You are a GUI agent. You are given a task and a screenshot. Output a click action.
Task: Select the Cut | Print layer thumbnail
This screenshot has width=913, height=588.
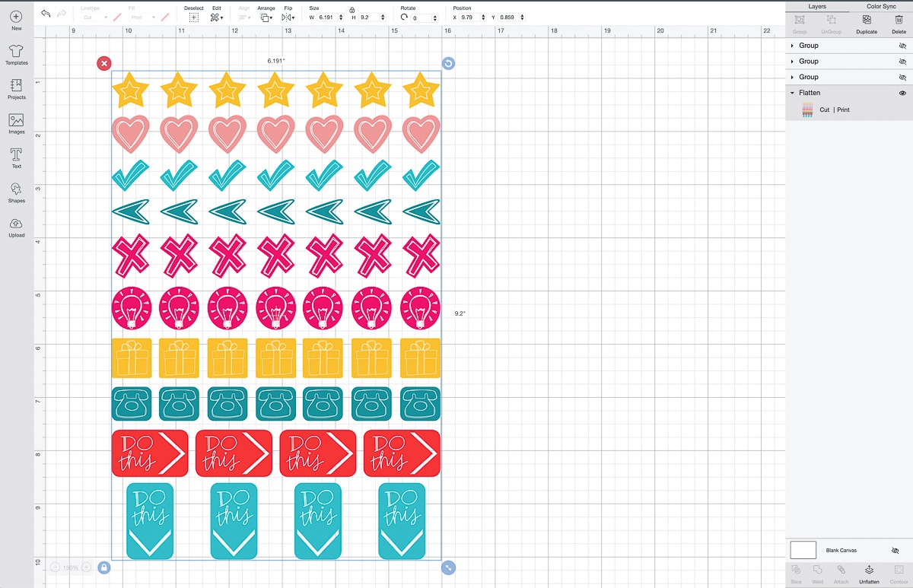tap(807, 110)
